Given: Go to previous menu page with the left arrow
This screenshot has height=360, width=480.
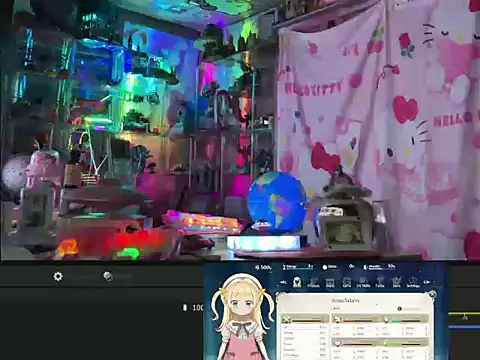Looking at the screenshot, I should click(x=283, y=282).
